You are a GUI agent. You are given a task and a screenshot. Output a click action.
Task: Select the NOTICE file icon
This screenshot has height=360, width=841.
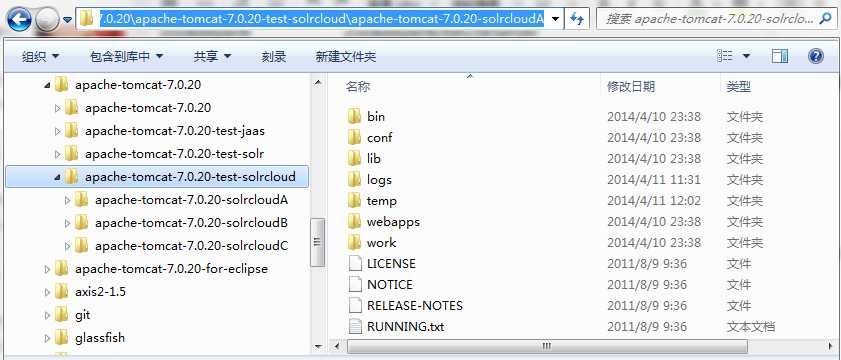tap(355, 284)
